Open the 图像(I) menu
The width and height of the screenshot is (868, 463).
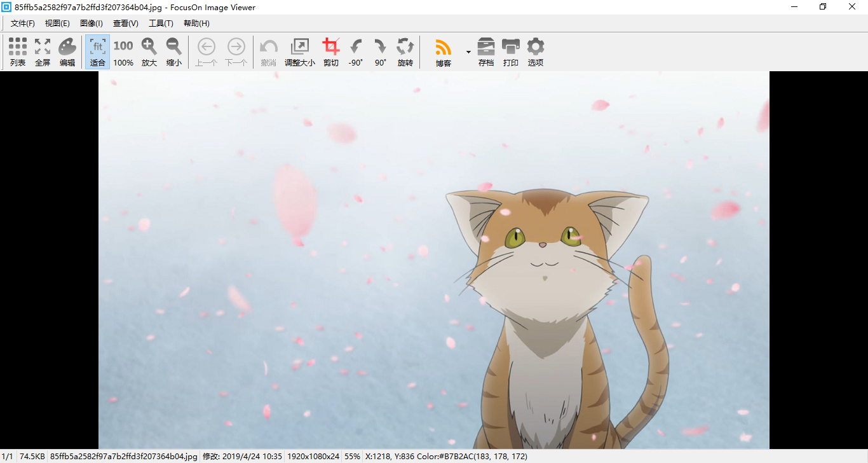pyautogui.click(x=92, y=24)
